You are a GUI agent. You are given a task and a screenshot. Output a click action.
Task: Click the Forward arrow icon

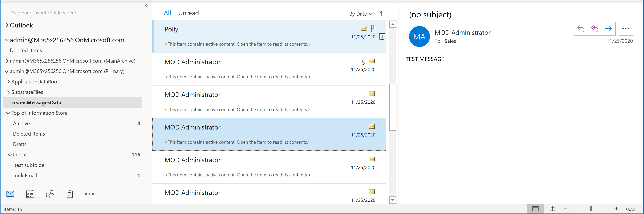pos(608,29)
